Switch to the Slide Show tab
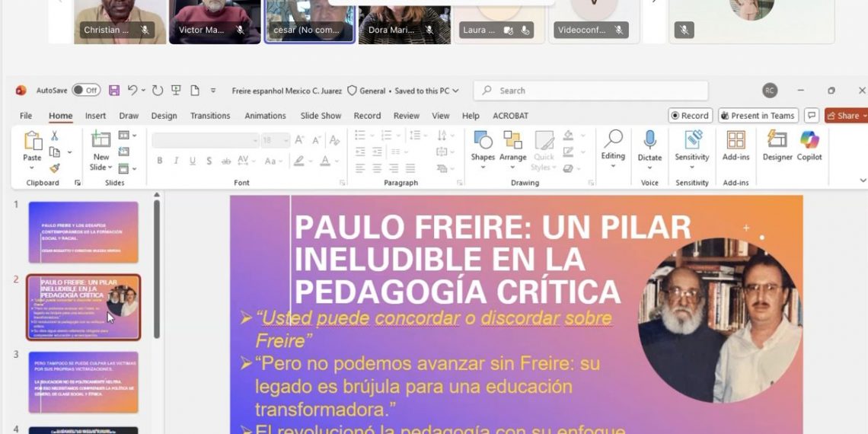 (x=321, y=116)
